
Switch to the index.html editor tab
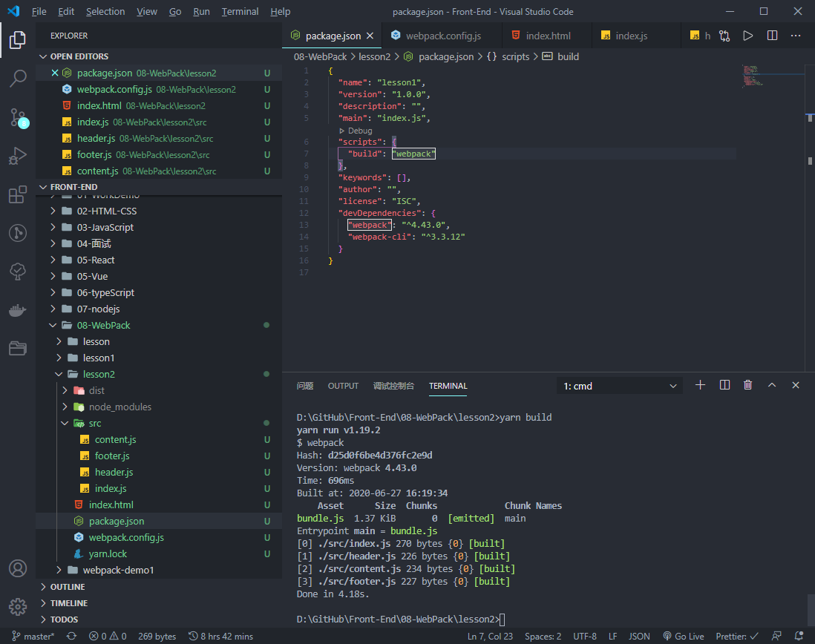coord(547,36)
